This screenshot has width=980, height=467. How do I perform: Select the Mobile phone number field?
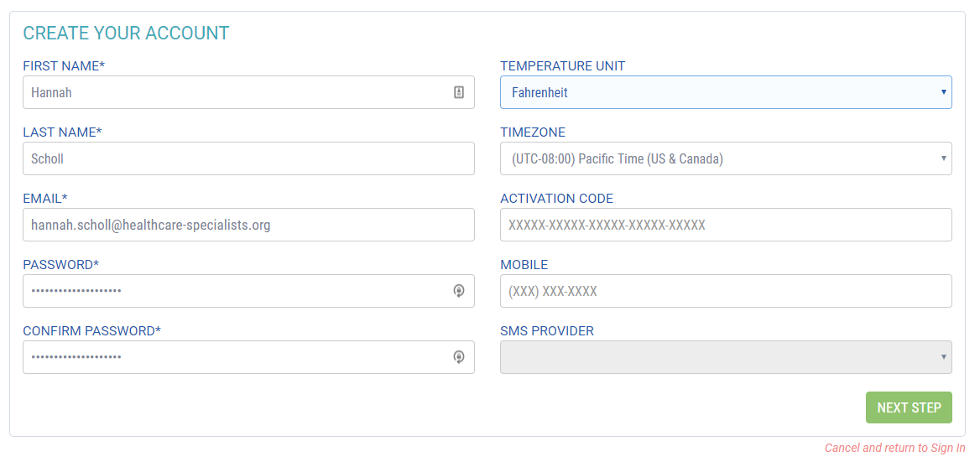tap(726, 291)
